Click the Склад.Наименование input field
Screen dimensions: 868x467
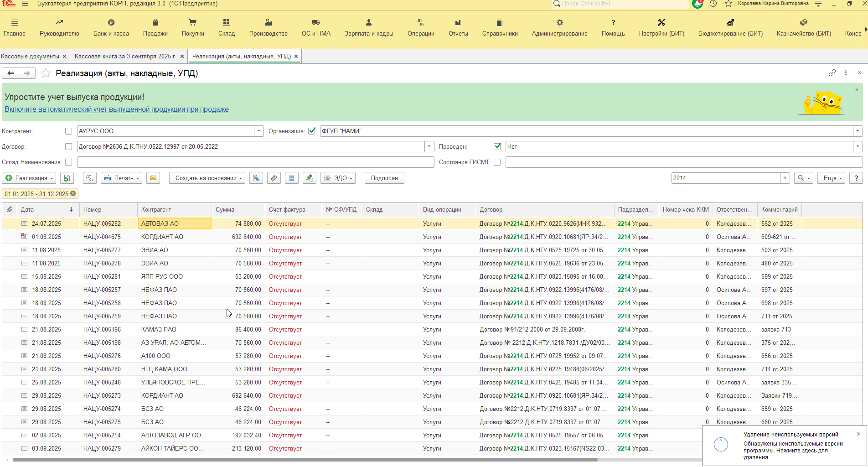point(255,162)
